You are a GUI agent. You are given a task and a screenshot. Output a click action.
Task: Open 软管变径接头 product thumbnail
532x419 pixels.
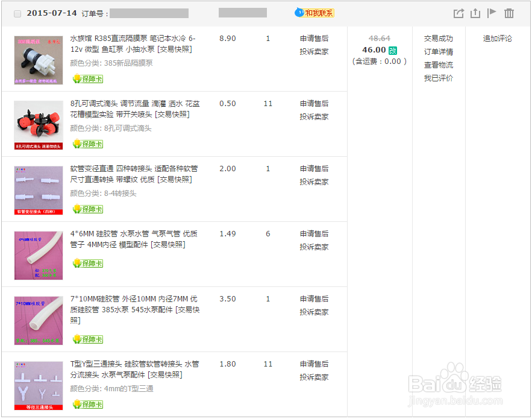[39, 190]
